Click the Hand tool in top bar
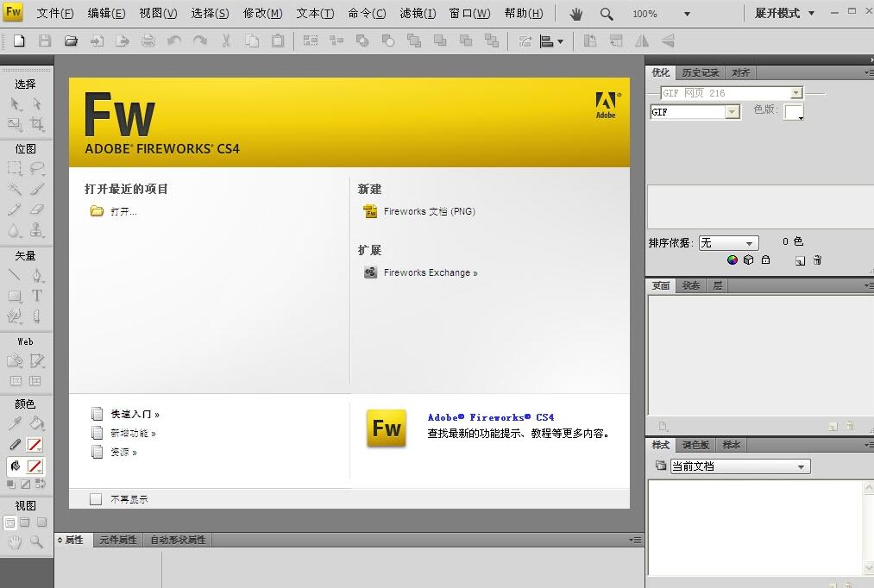The image size is (874, 588). click(x=575, y=14)
